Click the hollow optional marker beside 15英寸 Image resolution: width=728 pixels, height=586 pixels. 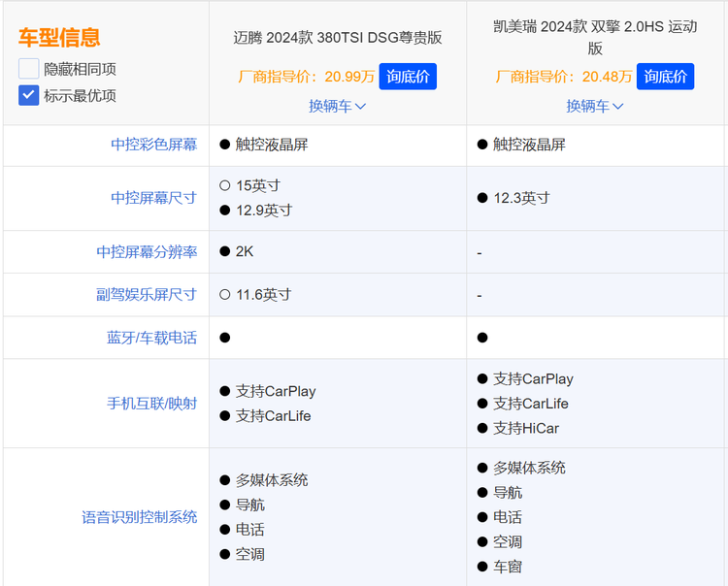pos(224,185)
